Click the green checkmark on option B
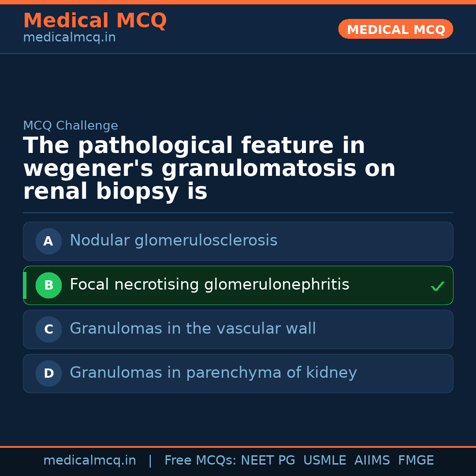The image size is (476, 476). (x=437, y=286)
